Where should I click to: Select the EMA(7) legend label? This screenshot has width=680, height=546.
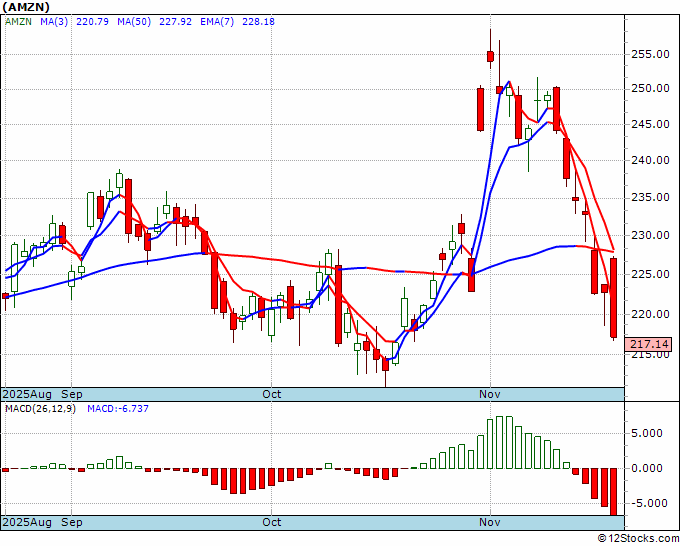217,21
